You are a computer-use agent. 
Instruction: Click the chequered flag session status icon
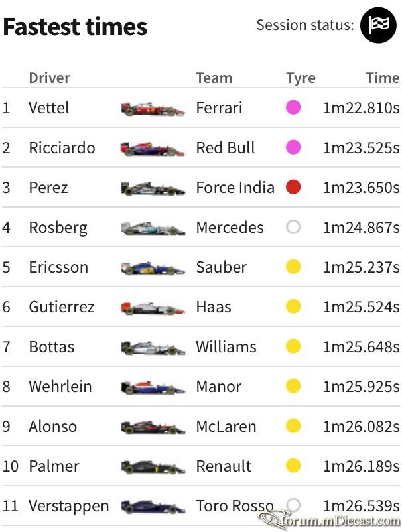tap(378, 25)
